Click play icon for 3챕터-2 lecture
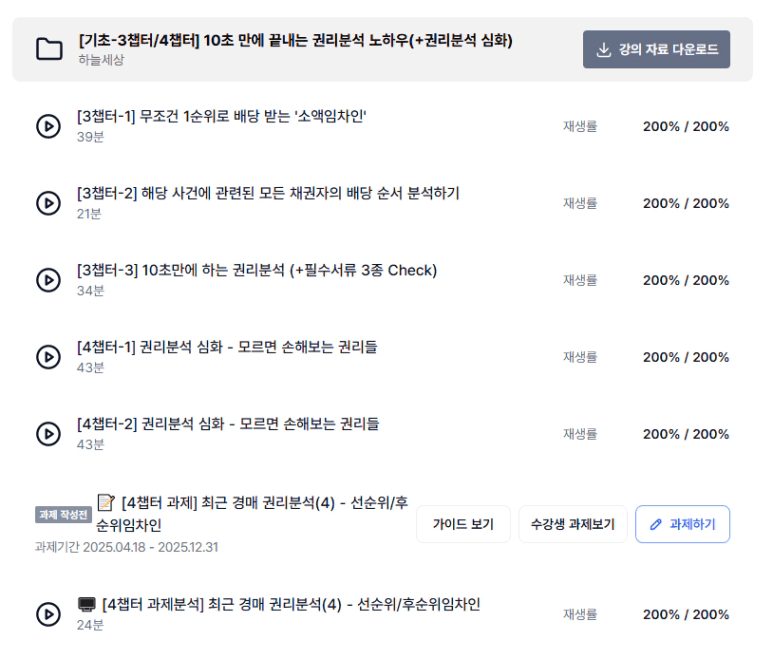773x659 pixels. click(x=48, y=203)
